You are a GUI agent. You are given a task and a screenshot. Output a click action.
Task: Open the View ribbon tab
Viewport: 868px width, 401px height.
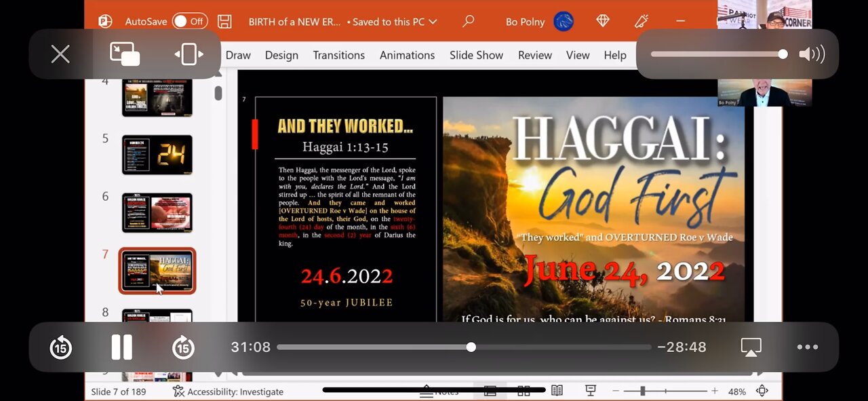click(x=578, y=55)
